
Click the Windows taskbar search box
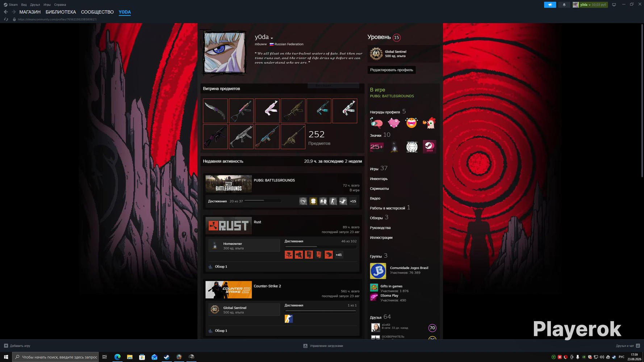pos(56,357)
